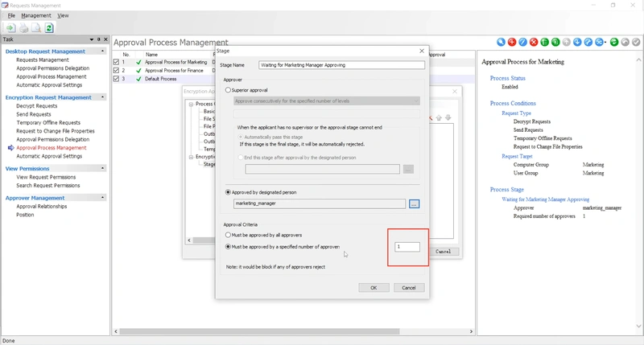Pin the Task panel with the pin icon

(98, 39)
